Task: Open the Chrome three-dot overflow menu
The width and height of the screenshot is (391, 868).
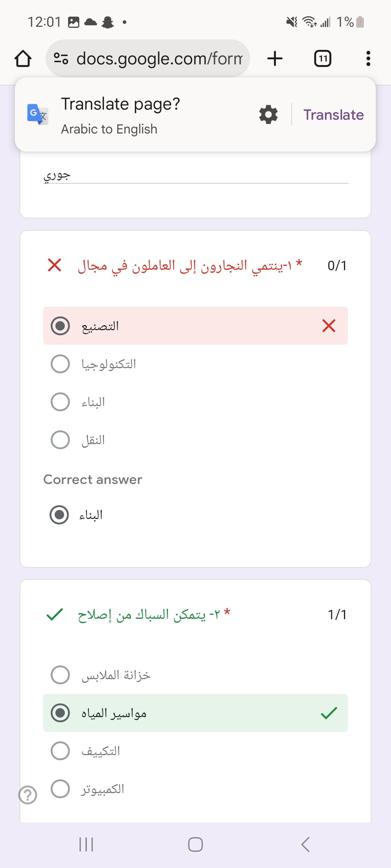Action: (x=368, y=59)
